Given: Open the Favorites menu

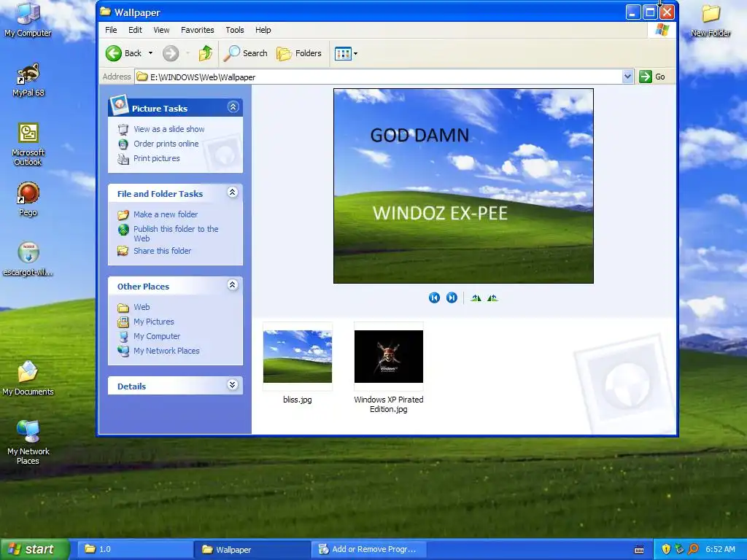Looking at the screenshot, I should click(x=197, y=30).
